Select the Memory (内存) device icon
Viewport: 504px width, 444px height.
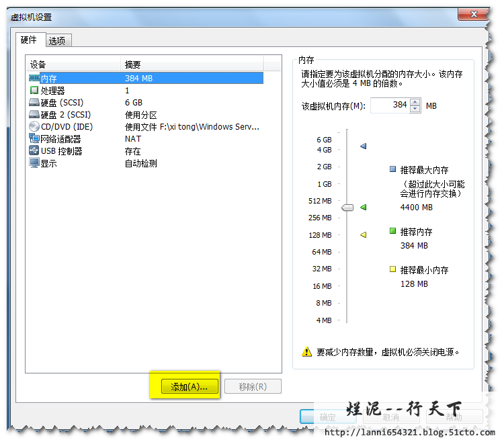tap(34, 79)
